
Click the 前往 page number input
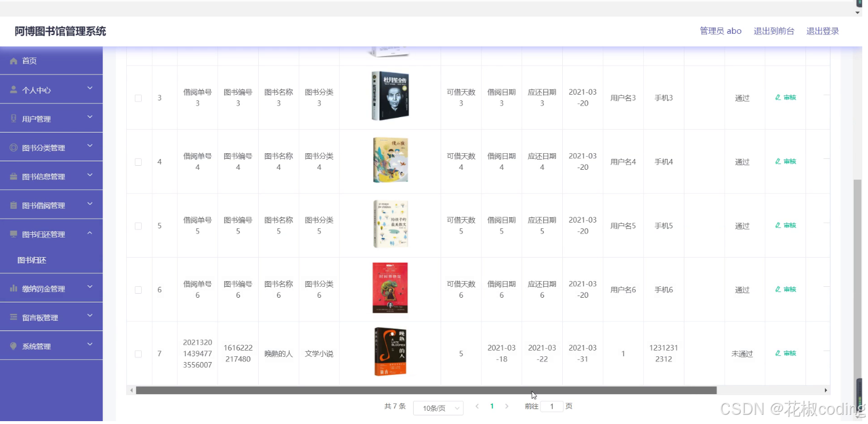pos(552,407)
